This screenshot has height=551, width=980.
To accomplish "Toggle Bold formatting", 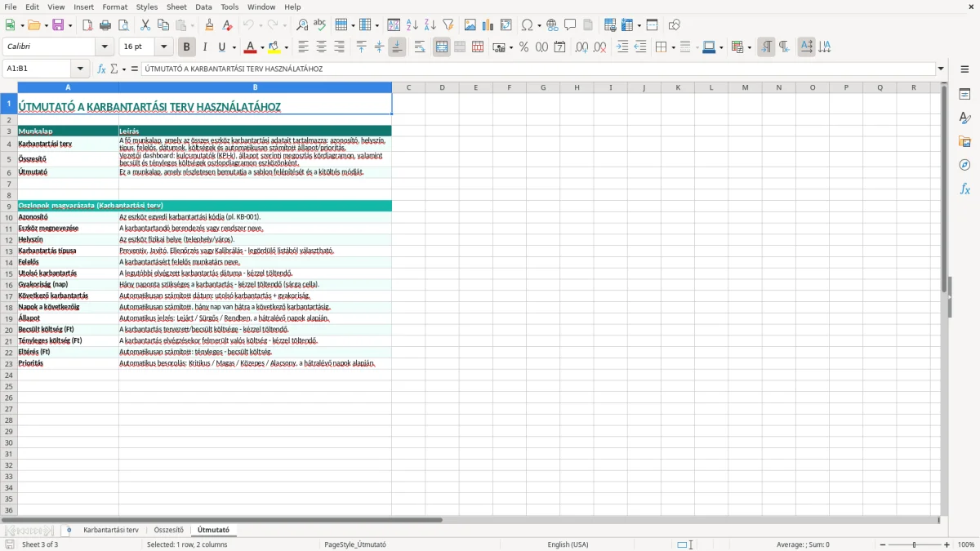I will tap(186, 47).
